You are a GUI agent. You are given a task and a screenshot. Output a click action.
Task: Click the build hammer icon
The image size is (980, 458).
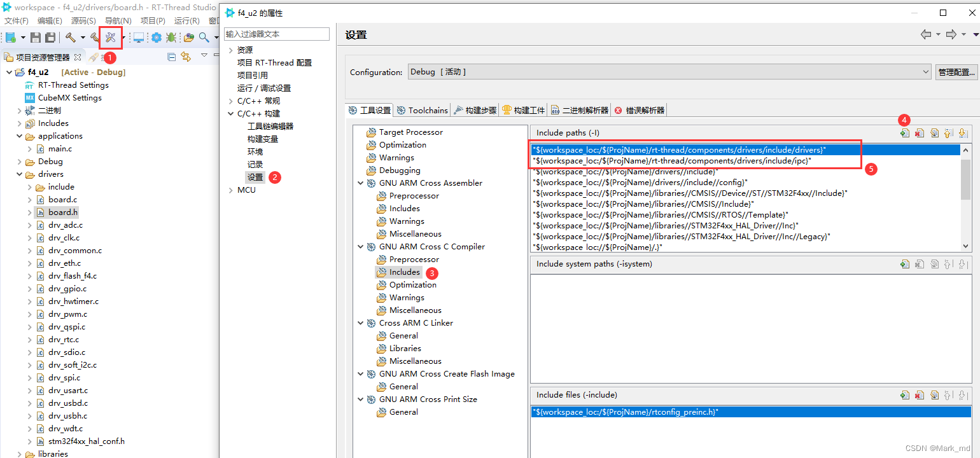pos(70,38)
